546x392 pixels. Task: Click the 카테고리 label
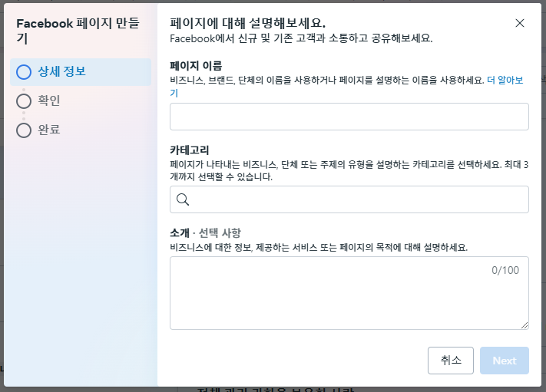click(x=190, y=150)
